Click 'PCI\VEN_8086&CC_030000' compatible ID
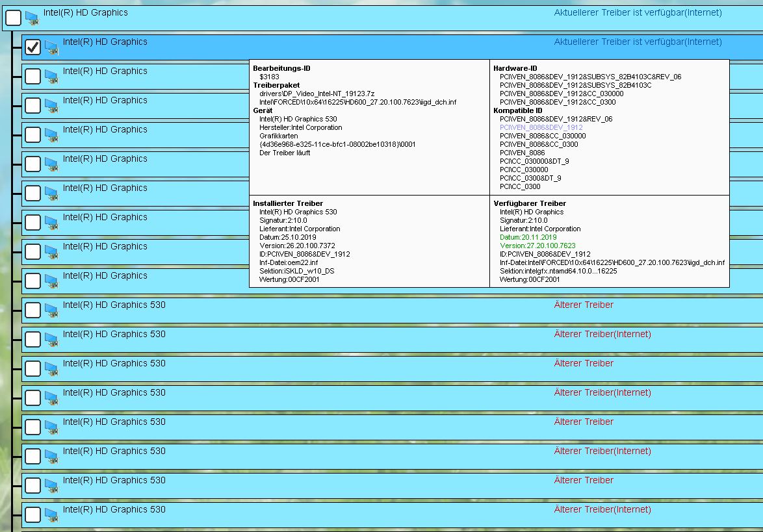763x532 pixels. pos(543,136)
